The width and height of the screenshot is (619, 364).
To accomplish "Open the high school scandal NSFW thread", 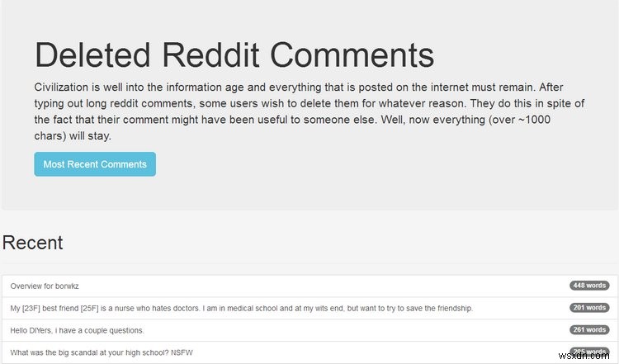I will tap(102, 352).
